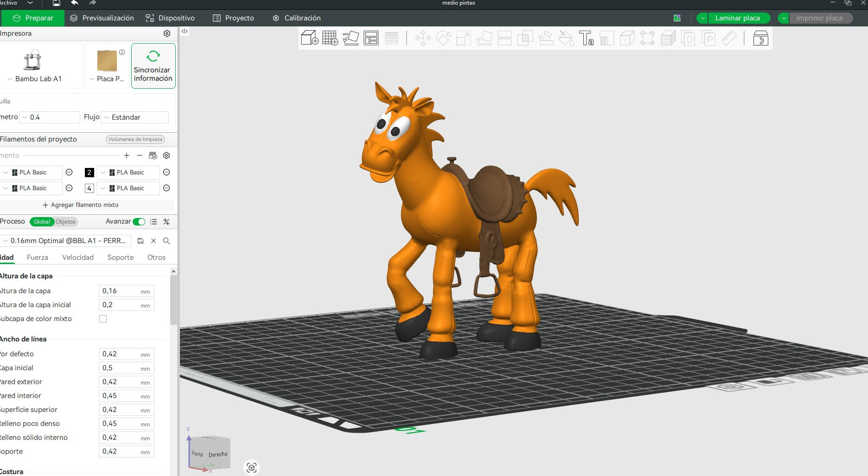Switch to the Previsualización tab
The image size is (868, 476).
click(x=102, y=18)
